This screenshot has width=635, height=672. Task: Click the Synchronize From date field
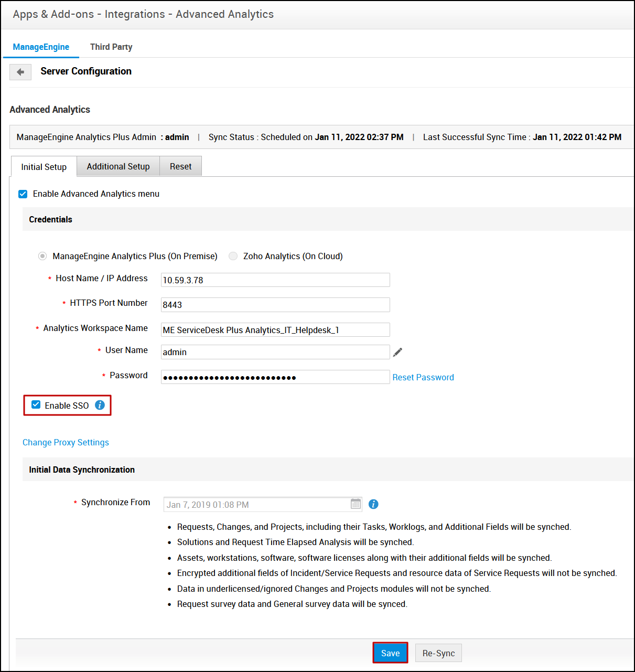point(263,504)
